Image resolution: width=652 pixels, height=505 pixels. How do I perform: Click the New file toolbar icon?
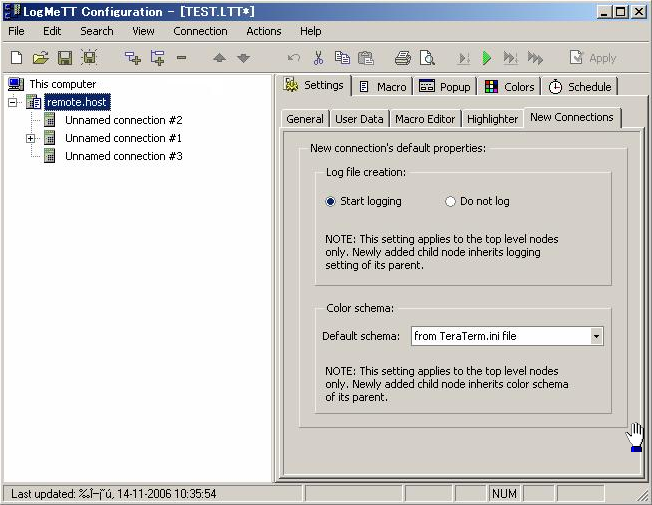17,58
